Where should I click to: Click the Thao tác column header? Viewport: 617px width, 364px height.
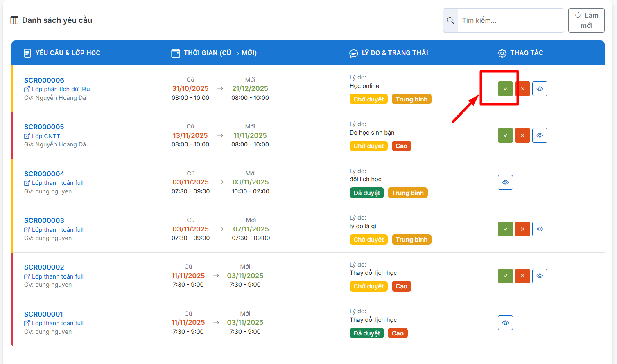(526, 53)
